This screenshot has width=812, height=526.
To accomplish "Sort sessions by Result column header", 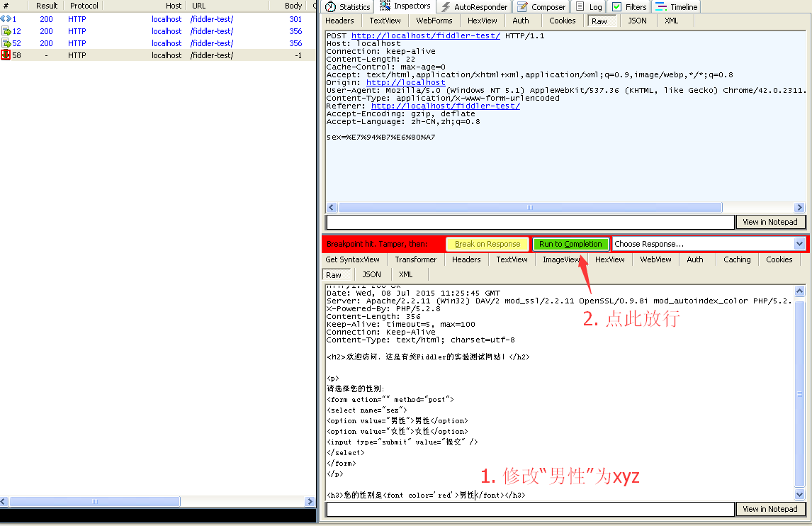I will 47,6.
